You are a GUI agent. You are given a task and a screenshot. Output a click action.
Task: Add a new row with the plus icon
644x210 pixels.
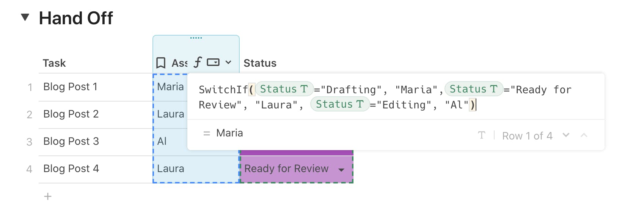point(48,196)
